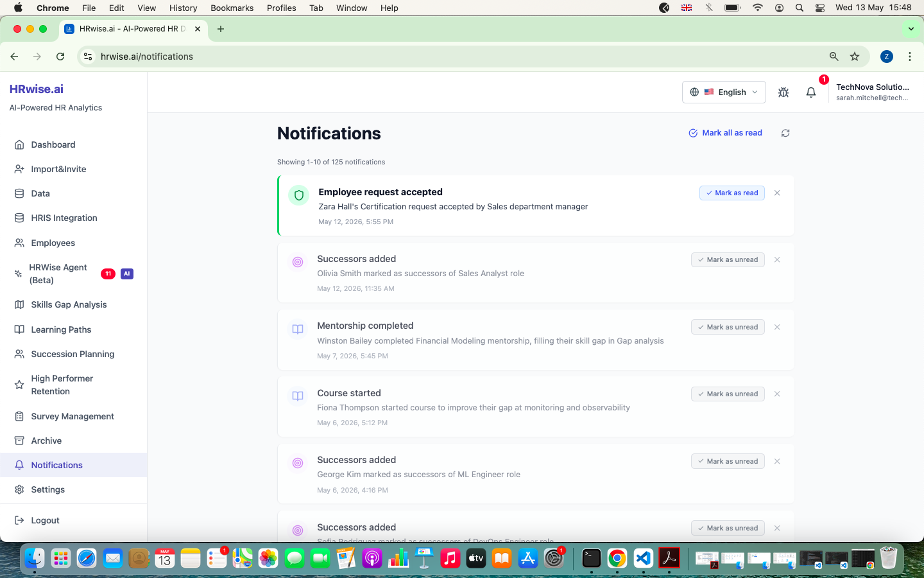Dismiss the George Kim successors notification
Image resolution: width=924 pixels, height=578 pixels.
click(777, 461)
